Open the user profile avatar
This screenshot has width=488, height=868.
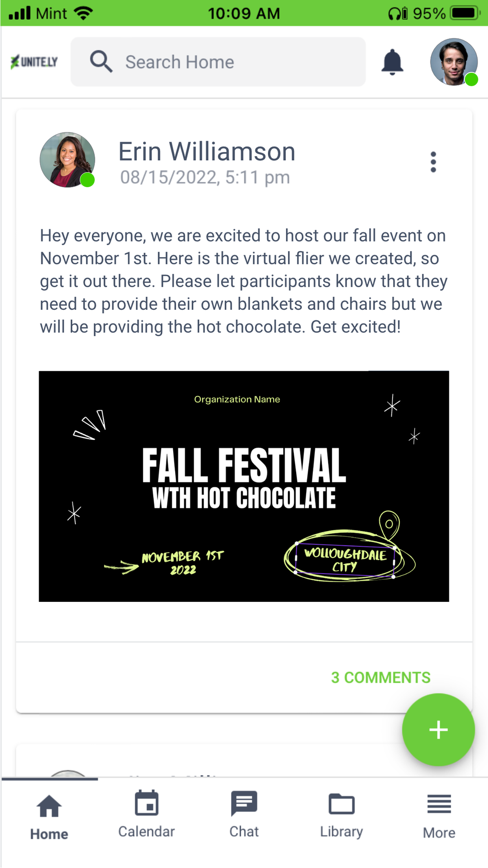(454, 62)
